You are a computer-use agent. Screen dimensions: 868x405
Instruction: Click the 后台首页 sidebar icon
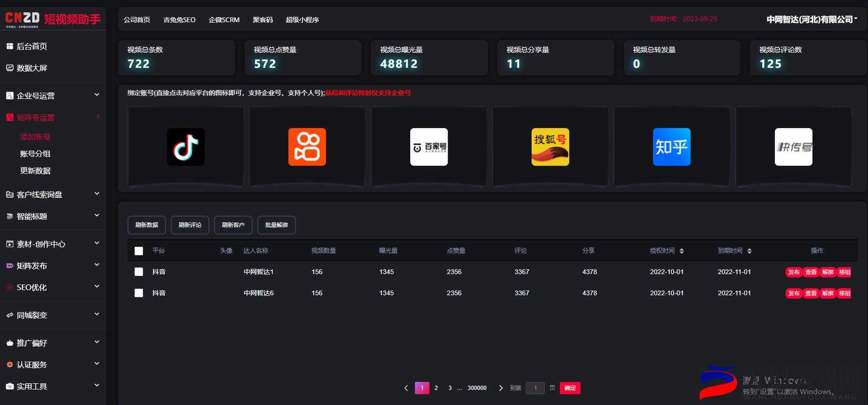point(10,46)
